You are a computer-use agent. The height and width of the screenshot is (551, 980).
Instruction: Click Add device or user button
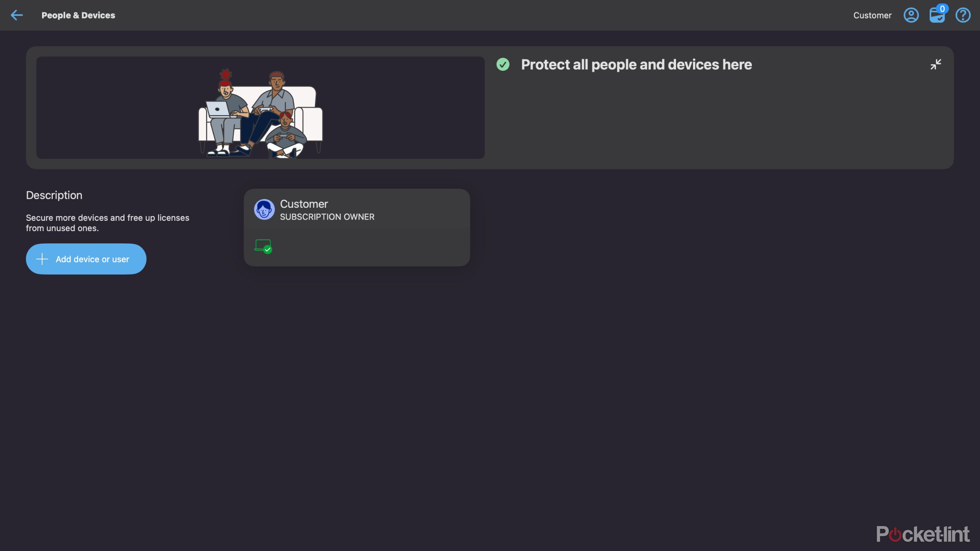point(86,259)
